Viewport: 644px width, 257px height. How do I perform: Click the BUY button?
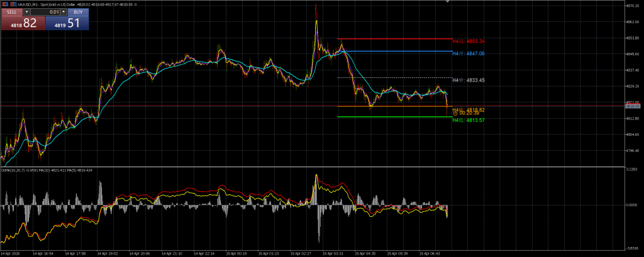tap(77, 12)
